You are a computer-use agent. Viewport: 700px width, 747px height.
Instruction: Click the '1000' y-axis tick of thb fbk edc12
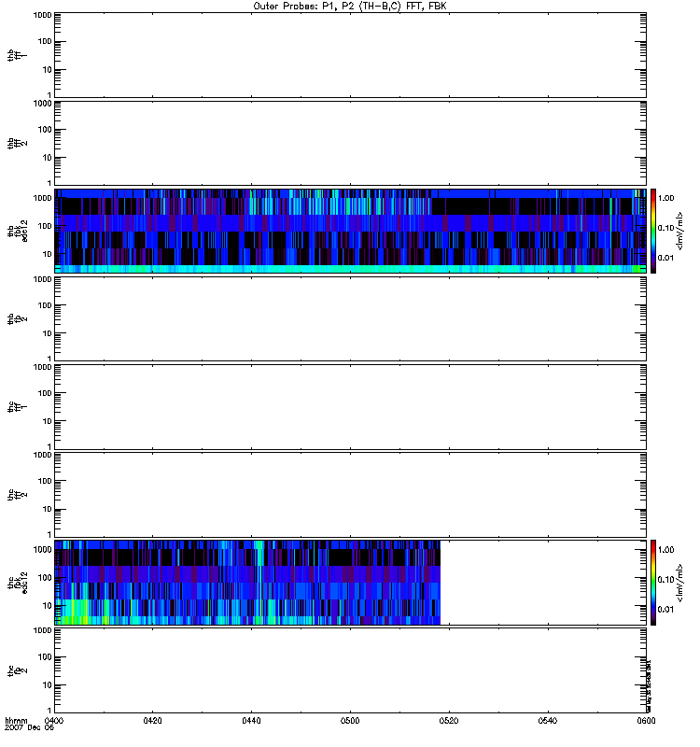[x=42, y=198]
